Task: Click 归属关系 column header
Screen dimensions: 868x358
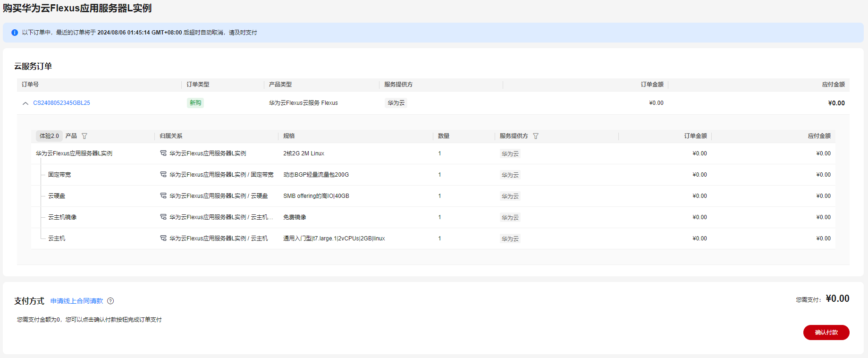Action: (171, 136)
